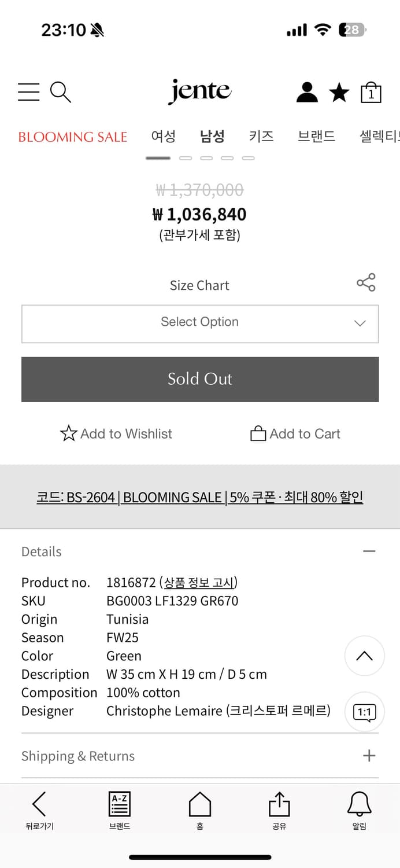The height and width of the screenshot is (868, 400).
Task: Open the Select Option dropdown
Action: coord(200,324)
